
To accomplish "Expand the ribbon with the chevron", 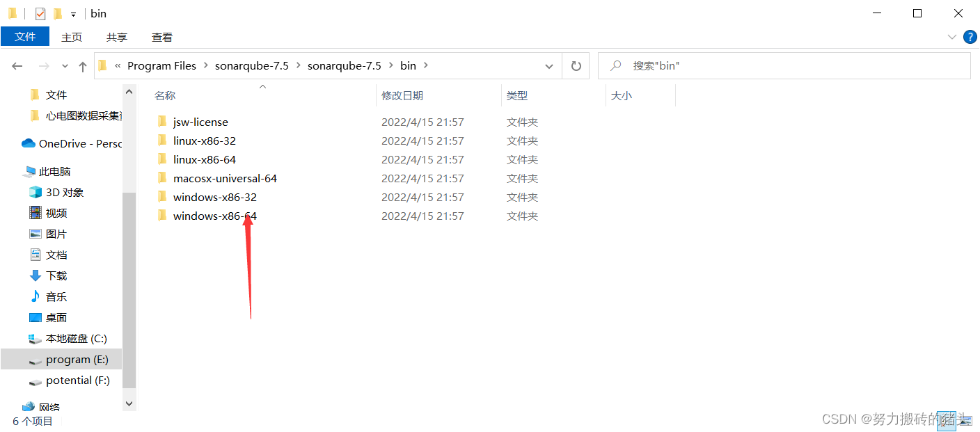I will (951, 37).
